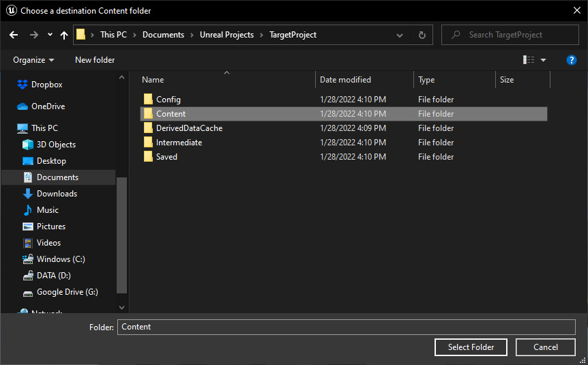Change the view layout icon
The width and height of the screenshot is (588, 365).
pos(529,59)
